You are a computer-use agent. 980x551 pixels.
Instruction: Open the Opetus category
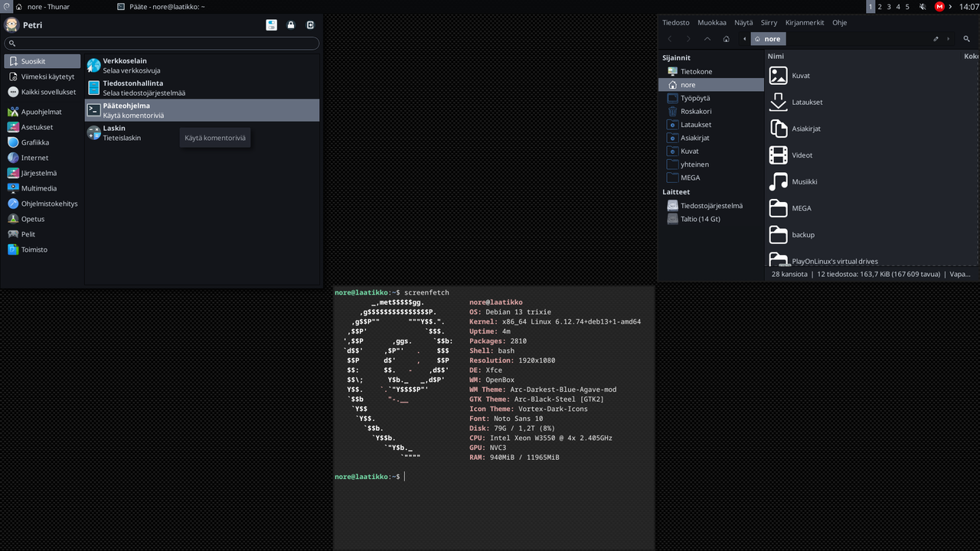[x=42, y=219]
